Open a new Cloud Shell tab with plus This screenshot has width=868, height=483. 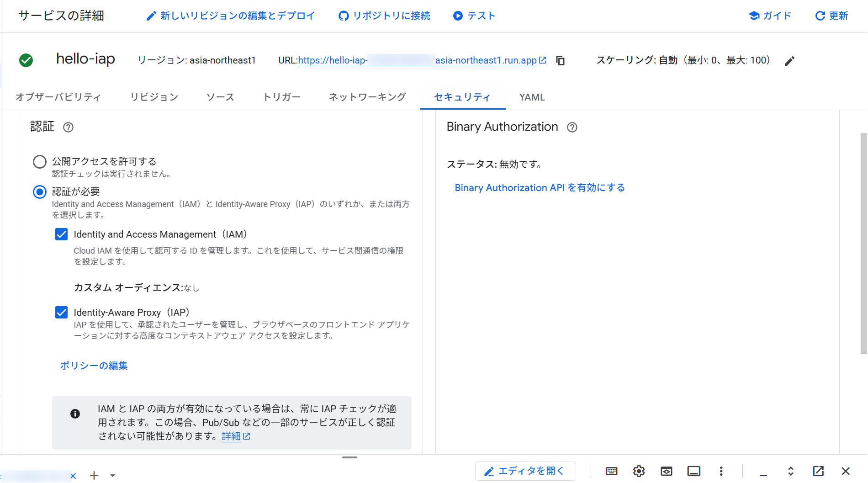click(x=94, y=475)
